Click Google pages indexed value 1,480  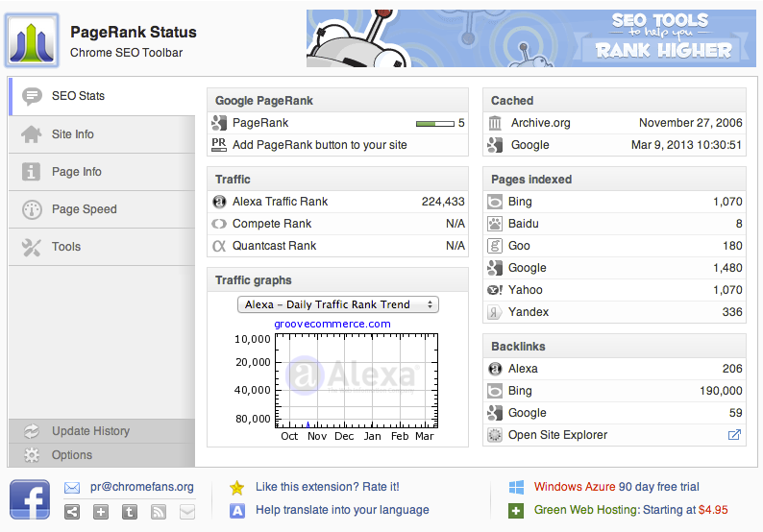(x=727, y=268)
